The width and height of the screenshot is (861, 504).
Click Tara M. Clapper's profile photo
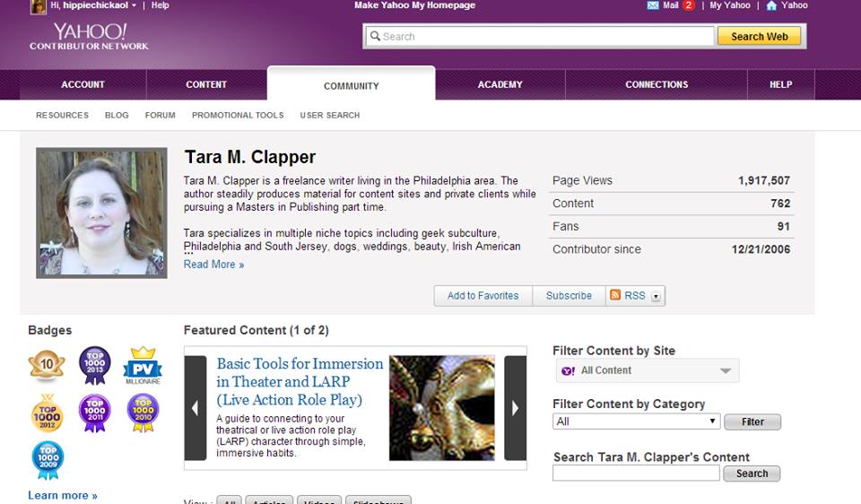point(101,213)
